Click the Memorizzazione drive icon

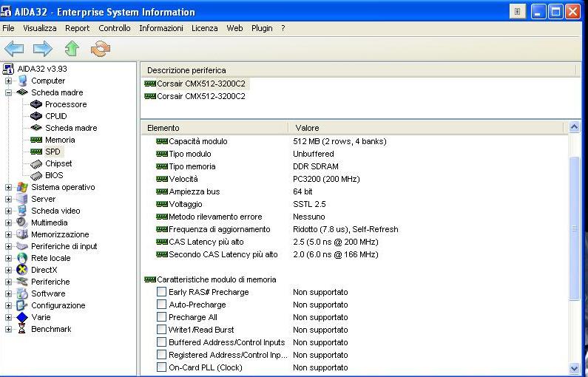(22, 234)
